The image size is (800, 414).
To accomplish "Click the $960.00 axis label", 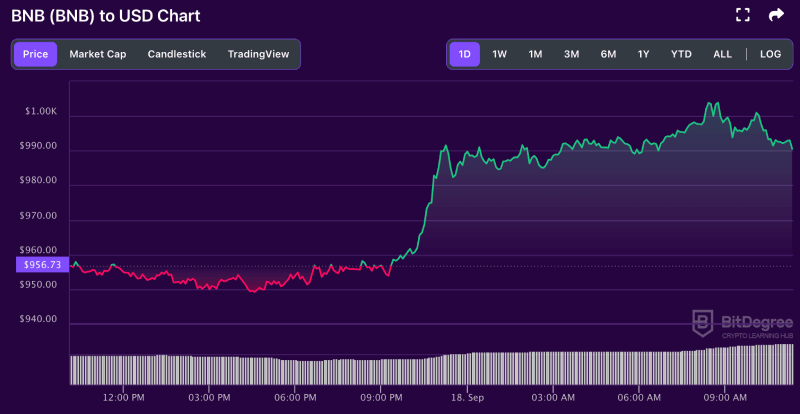I will pos(38,250).
